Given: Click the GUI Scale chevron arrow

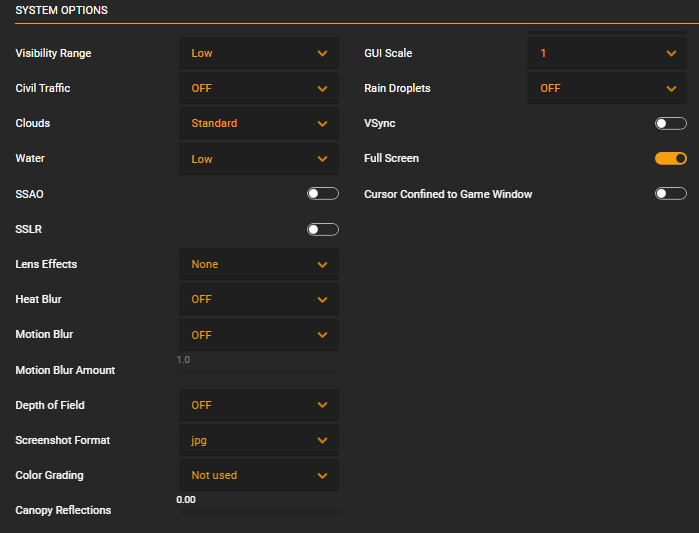Looking at the screenshot, I should click(671, 53).
